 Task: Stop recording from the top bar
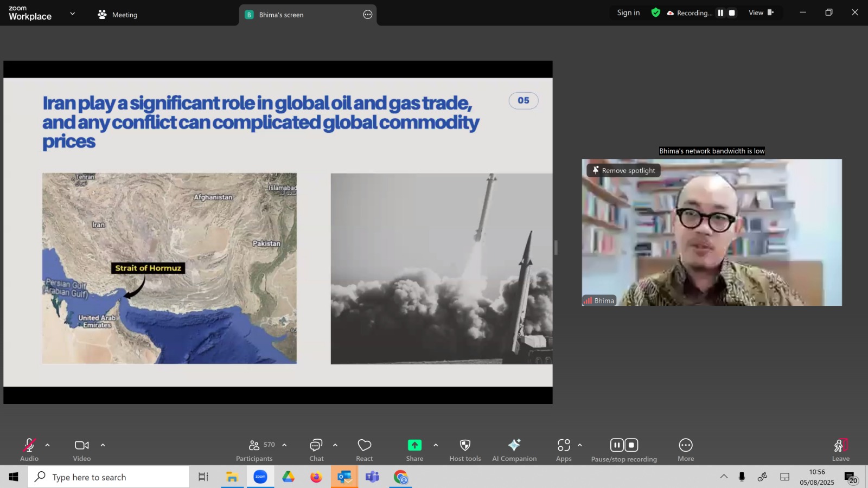(x=732, y=12)
